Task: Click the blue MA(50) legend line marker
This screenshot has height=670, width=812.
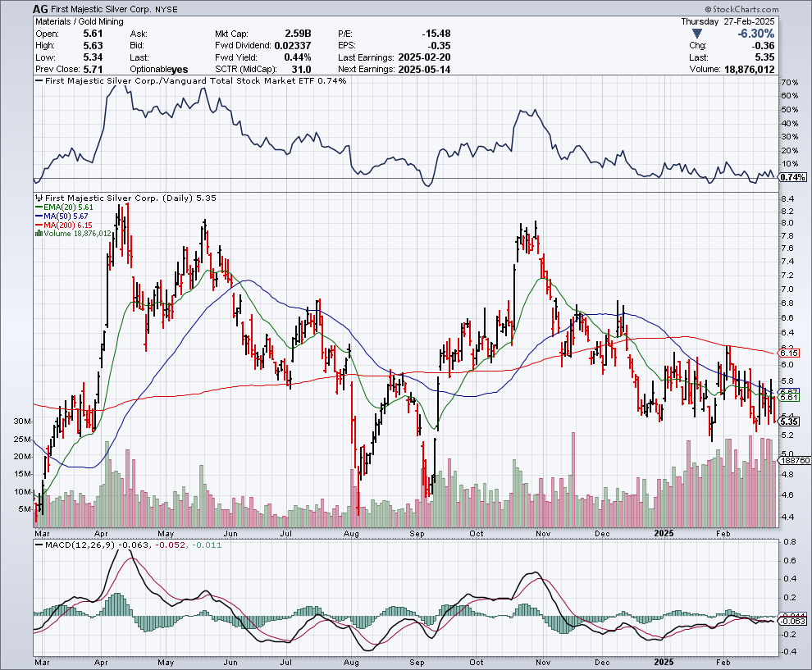Action: (x=38, y=216)
